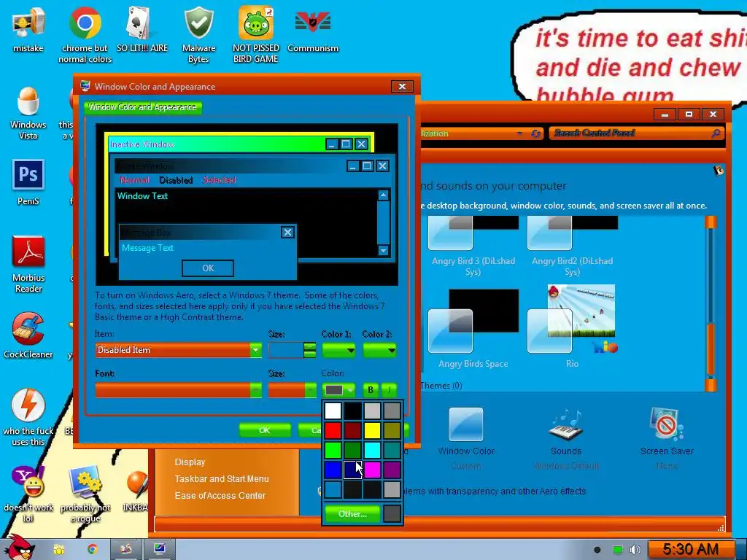This screenshot has height=560, width=747.
Task: Open 'Sounds' in the Personalization window
Action: tap(566, 438)
